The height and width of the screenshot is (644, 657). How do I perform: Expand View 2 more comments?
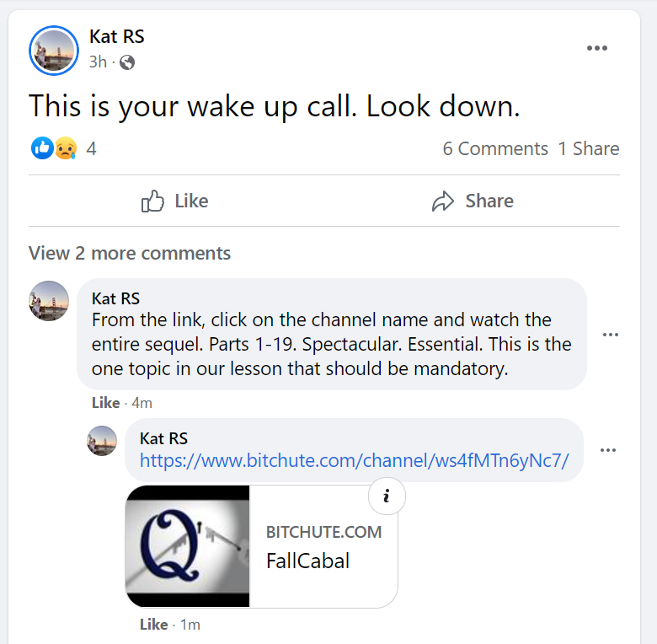130,253
